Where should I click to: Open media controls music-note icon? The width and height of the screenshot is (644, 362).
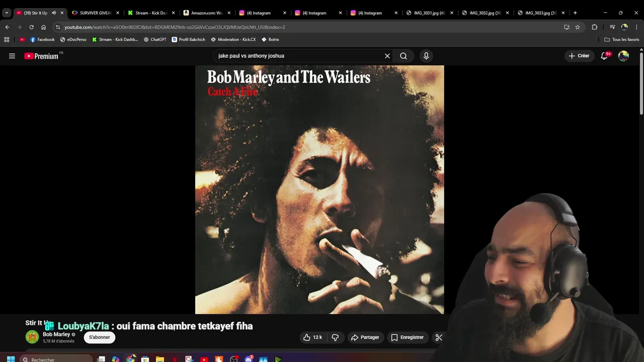(x=612, y=27)
